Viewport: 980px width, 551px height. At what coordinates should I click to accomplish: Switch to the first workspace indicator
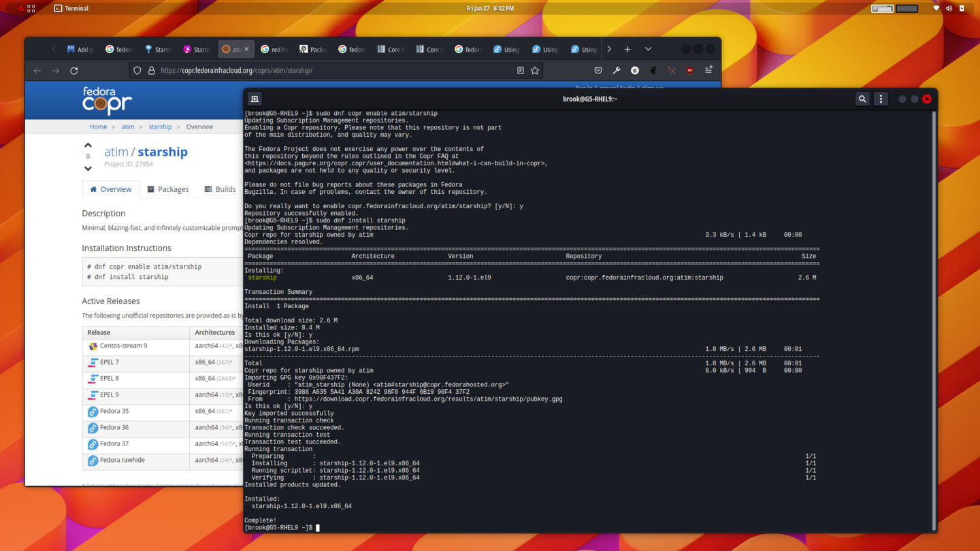(882, 8)
